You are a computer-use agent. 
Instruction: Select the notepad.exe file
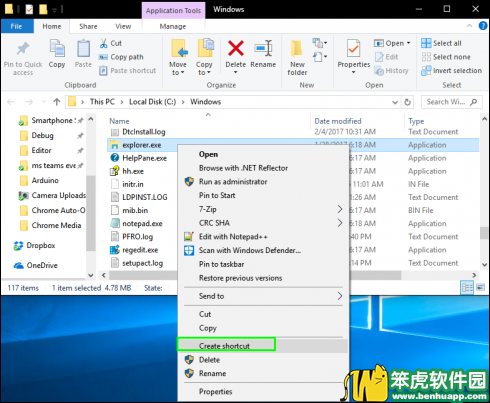coord(142,224)
